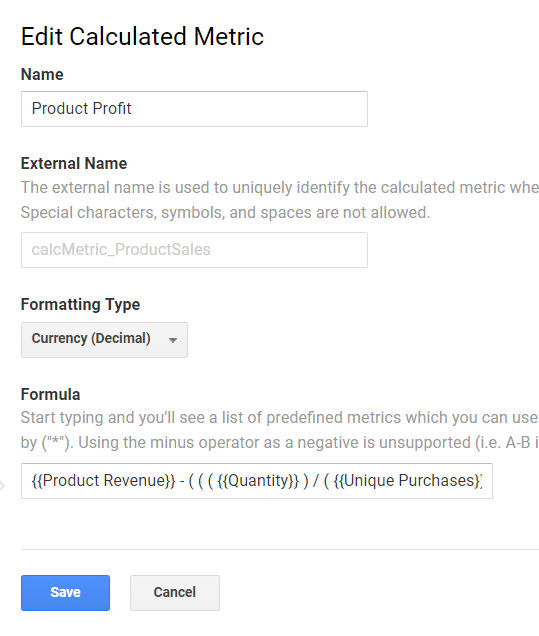Click the External Name field calcMetric_ProductSales

pyautogui.click(x=194, y=250)
